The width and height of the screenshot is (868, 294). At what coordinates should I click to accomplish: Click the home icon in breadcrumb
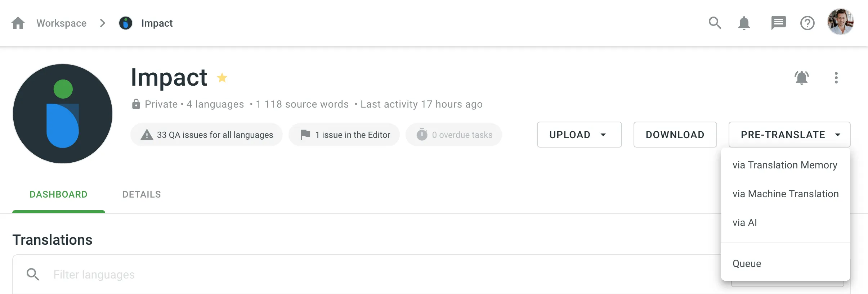pos(18,23)
